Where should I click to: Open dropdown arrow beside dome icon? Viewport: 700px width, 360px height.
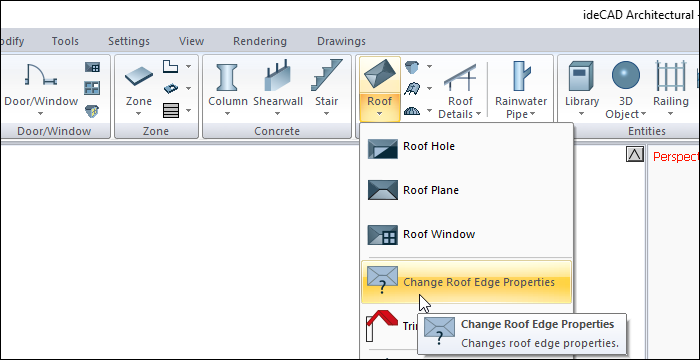pyautogui.click(x=429, y=110)
